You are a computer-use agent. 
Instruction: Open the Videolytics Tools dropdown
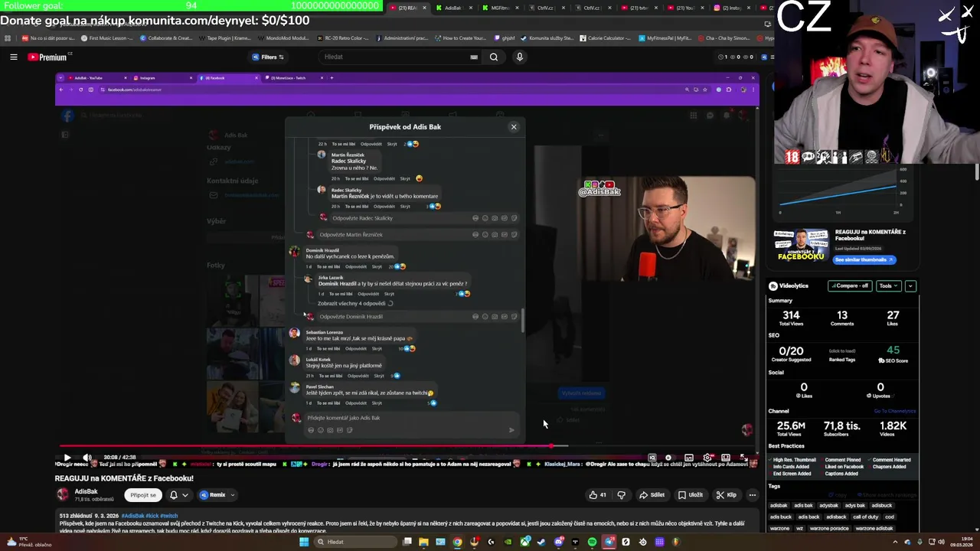point(888,285)
